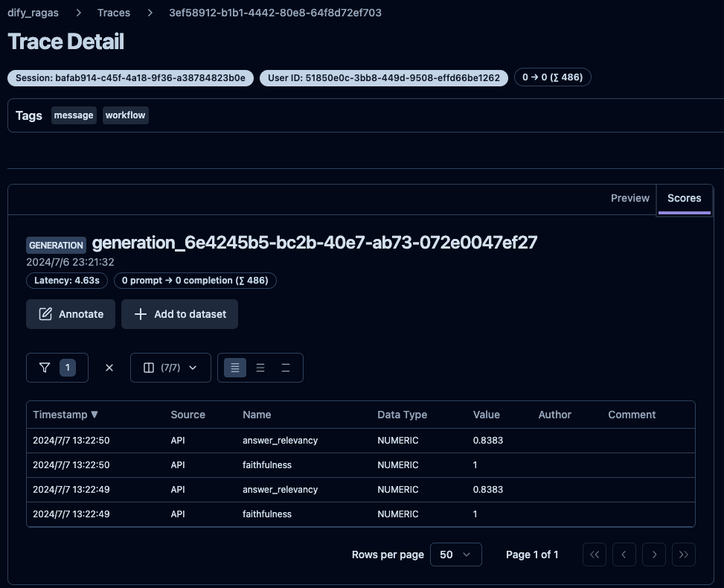
Task: Open the filter options panel
Action: pos(57,367)
